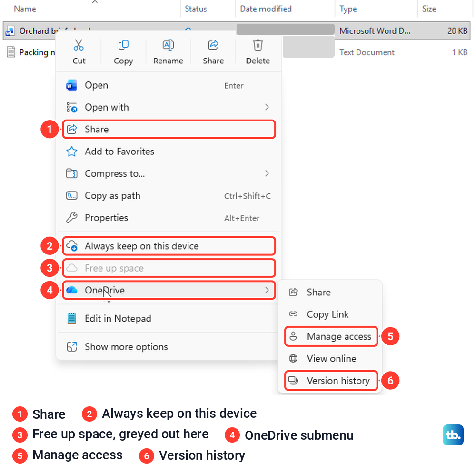Click the Cut button label
The width and height of the screenshot is (476, 475).
coord(79,61)
